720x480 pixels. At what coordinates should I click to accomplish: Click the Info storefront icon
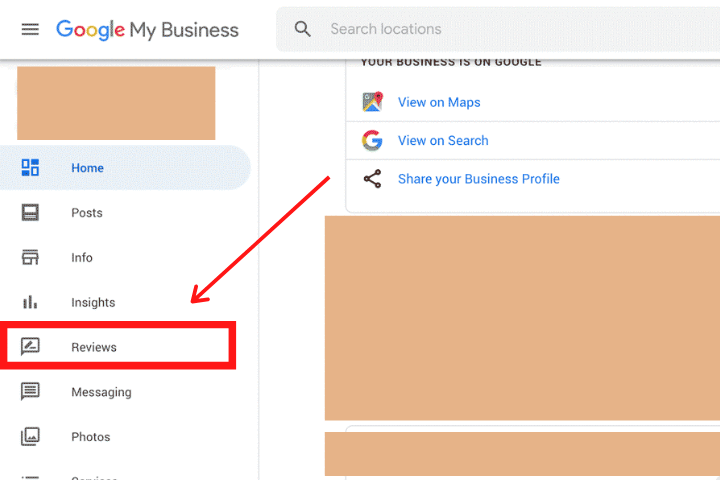30,257
